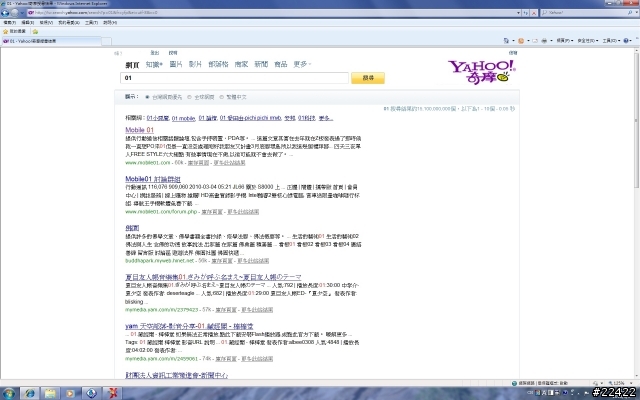Expand the 更多 search category dropdown
The height and width of the screenshot is (400, 640).
[302, 64]
